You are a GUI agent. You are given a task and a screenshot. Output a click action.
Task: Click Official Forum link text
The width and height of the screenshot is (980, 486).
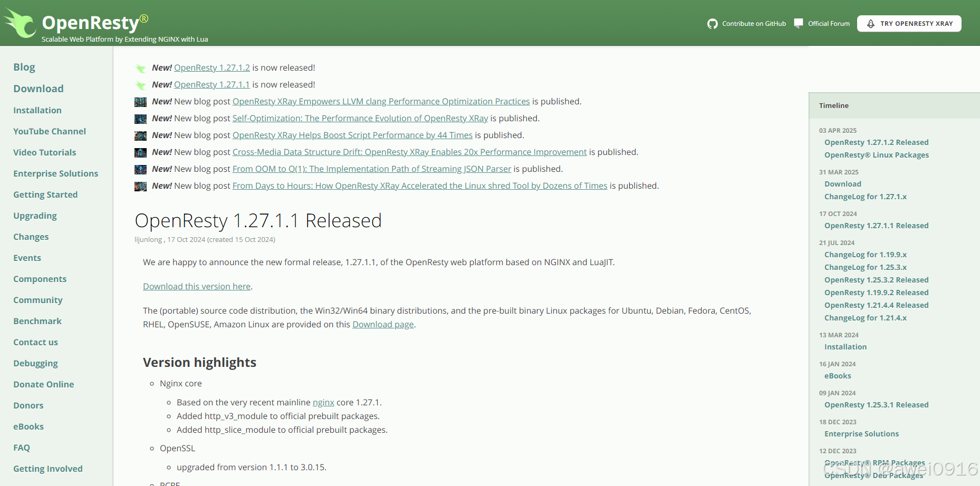[829, 24]
